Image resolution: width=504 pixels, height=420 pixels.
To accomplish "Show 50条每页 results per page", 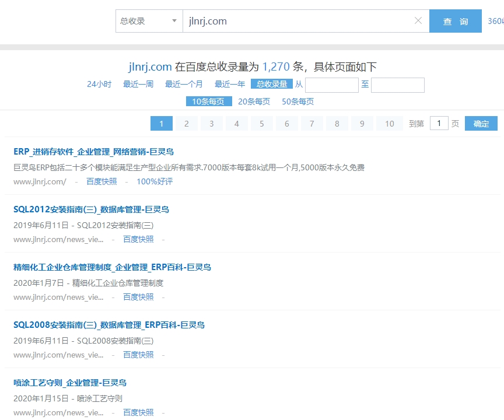I will (x=297, y=101).
